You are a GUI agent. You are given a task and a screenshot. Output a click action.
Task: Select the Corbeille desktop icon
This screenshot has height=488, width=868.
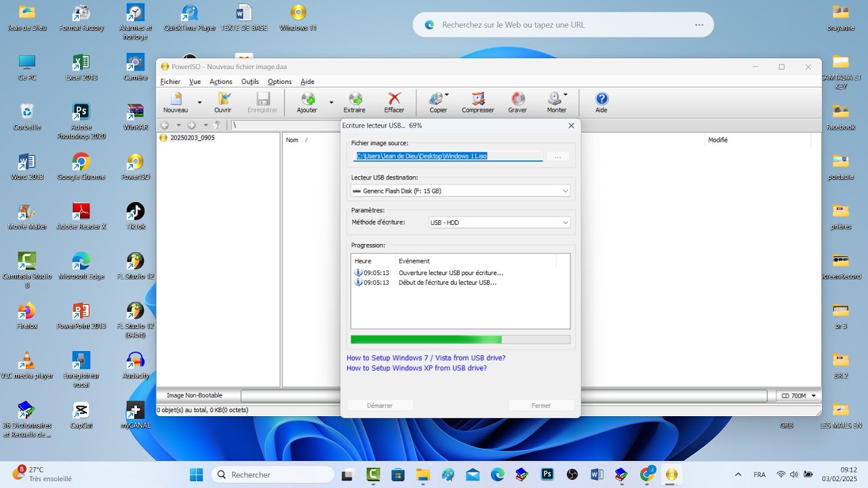coord(27,117)
